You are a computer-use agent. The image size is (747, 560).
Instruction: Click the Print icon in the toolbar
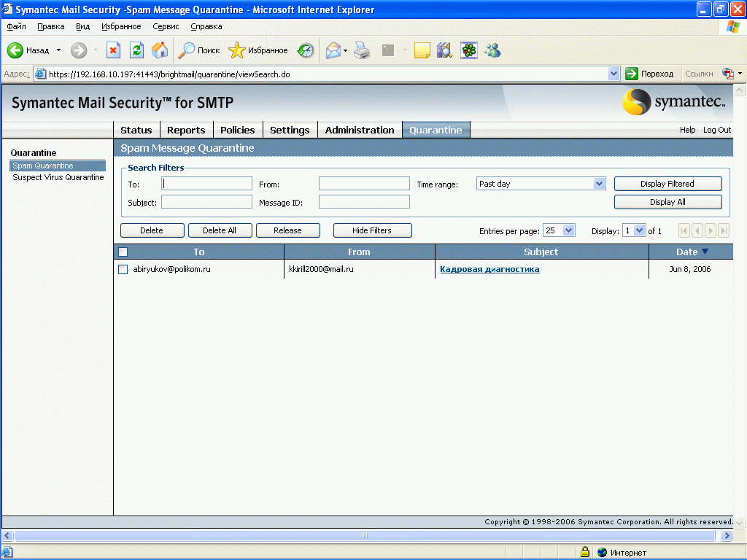pyautogui.click(x=362, y=50)
